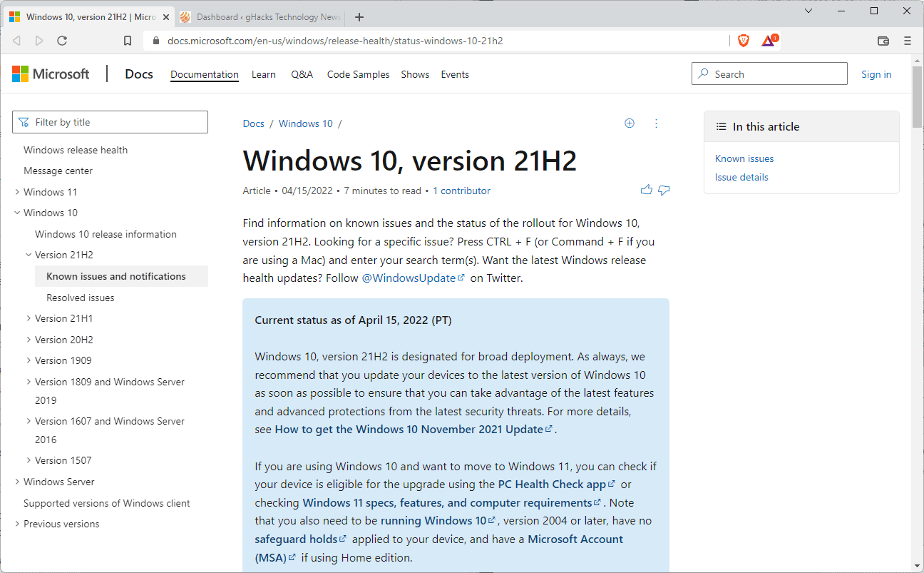Viewport: 924px width, 573px height.
Task: Click the gHacks tab favicon
Action: [185, 17]
